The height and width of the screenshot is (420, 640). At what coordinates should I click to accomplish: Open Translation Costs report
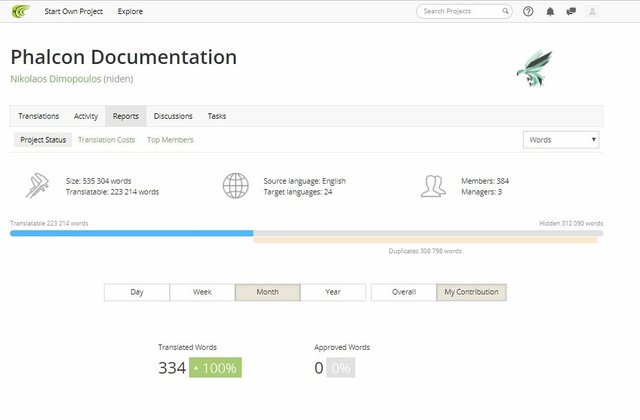107,140
